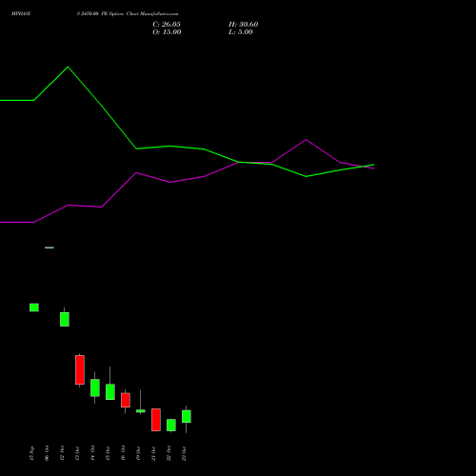Select the 22 Oct date label
The width and height of the screenshot is (476, 476).
point(169,453)
